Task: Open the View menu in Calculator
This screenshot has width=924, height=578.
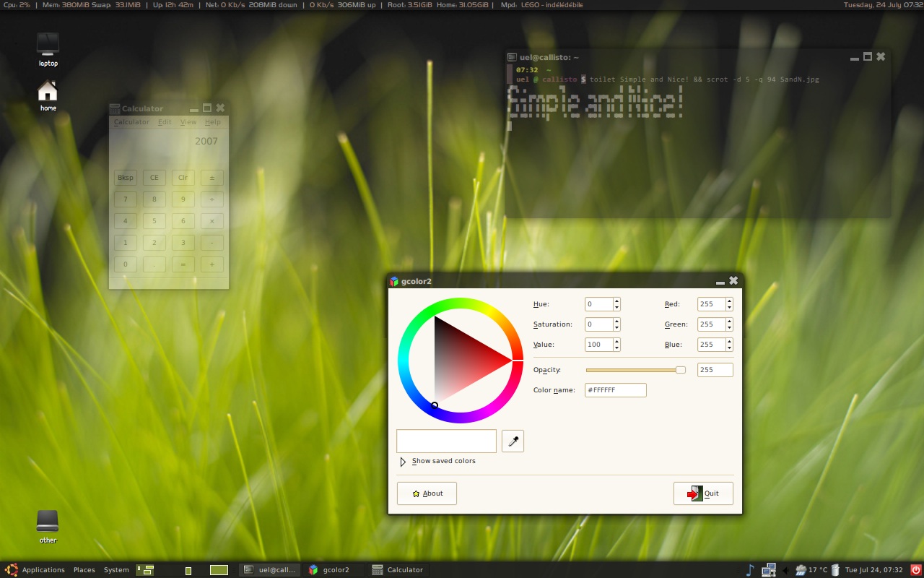Action: (x=188, y=122)
